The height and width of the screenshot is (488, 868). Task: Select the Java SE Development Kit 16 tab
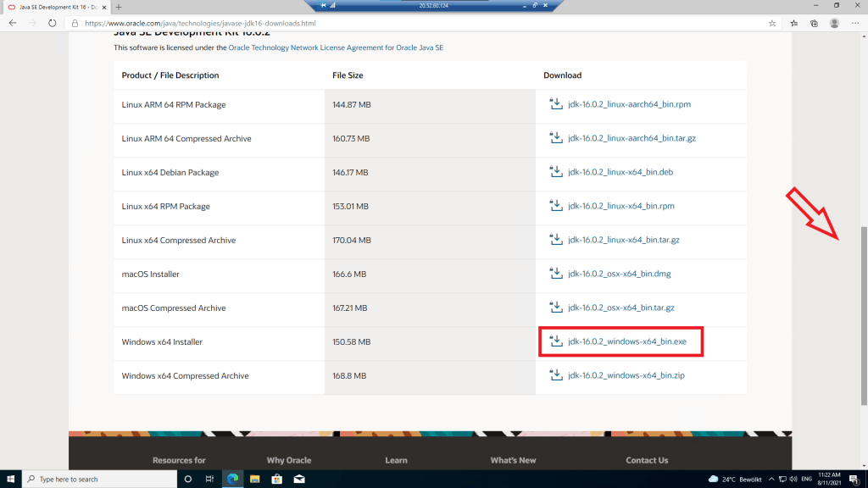click(55, 7)
